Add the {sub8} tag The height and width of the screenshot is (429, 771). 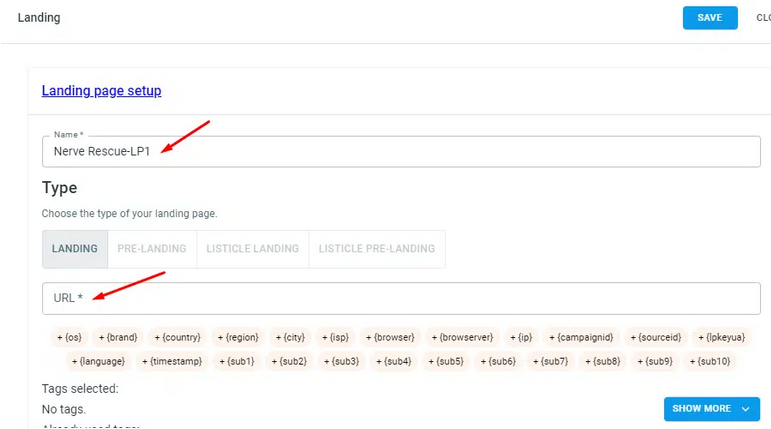pos(603,362)
